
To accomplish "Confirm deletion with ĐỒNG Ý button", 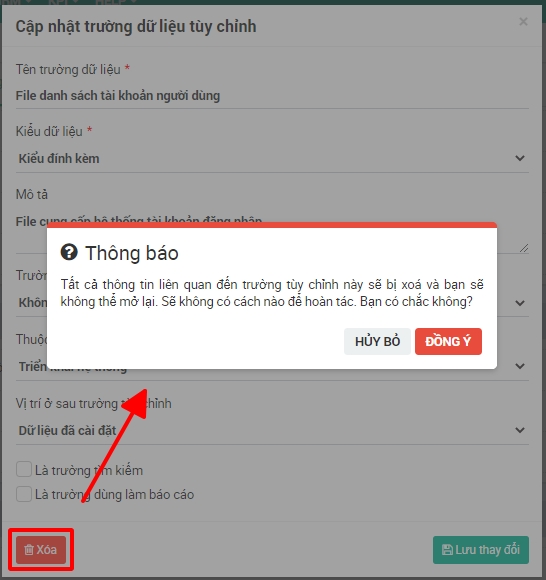I will [x=448, y=341].
